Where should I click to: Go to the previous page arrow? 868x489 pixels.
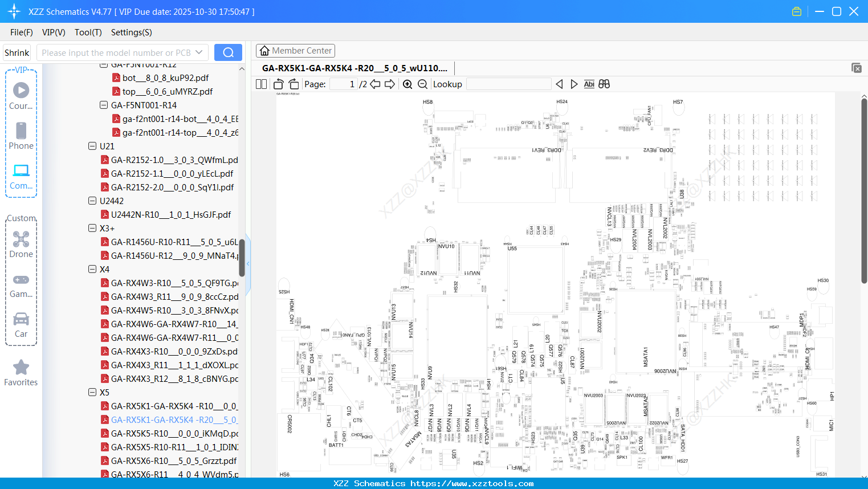point(375,84)
